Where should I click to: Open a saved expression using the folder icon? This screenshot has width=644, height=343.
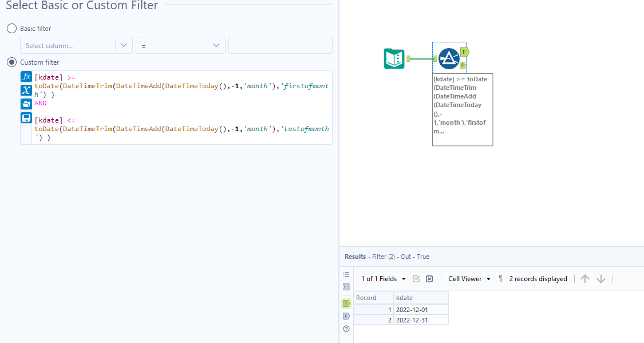[26, 104]
